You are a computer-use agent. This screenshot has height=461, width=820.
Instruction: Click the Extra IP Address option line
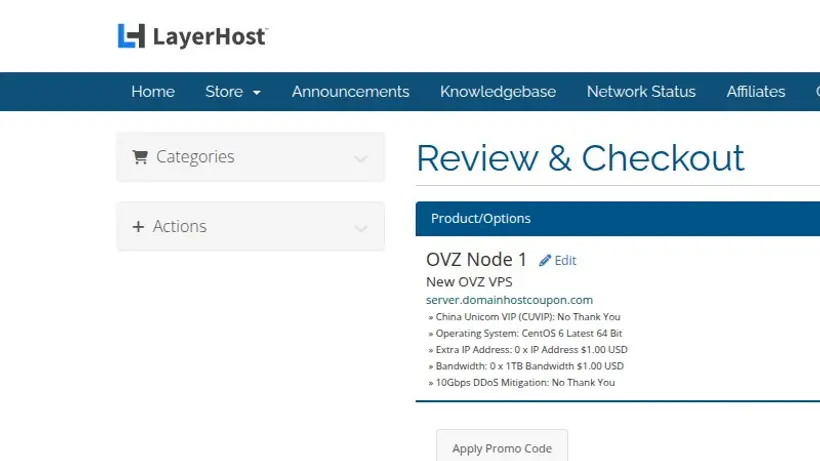(528, 350)
